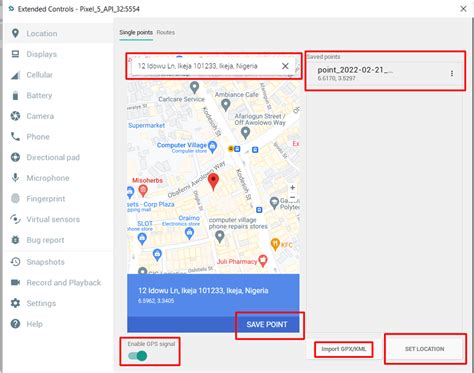Viewport: 474px width, 373px height.
Task: Open the Camera shutter icon
Action: (15, 116)
